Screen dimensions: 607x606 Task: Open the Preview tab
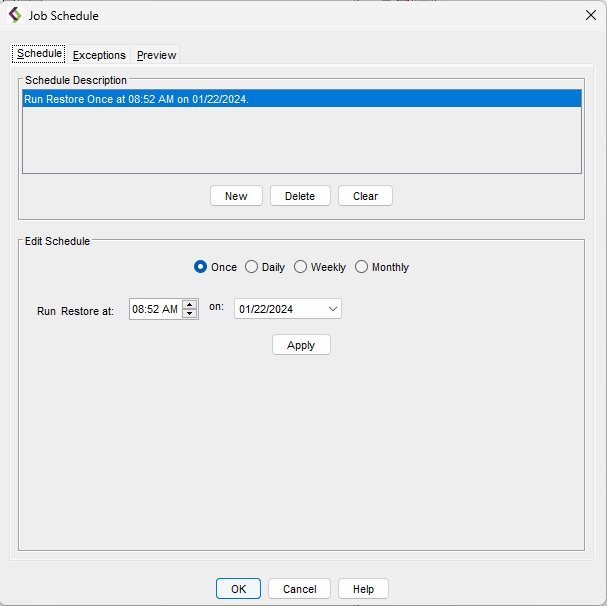(156, 55)
